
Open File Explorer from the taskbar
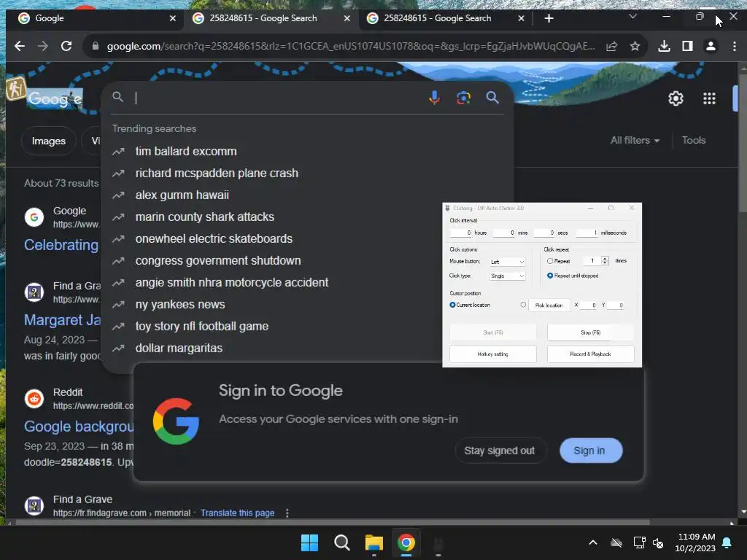tap(374, 542)
